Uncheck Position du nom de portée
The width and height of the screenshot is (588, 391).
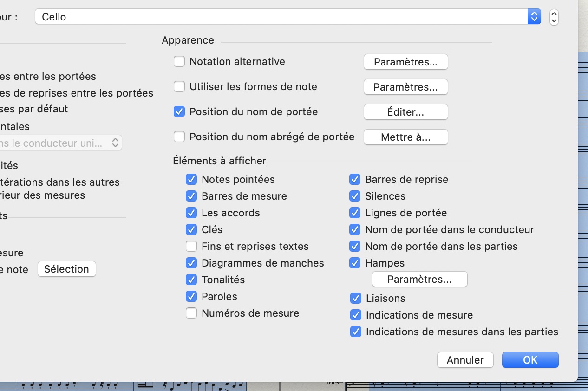point(179,111)
